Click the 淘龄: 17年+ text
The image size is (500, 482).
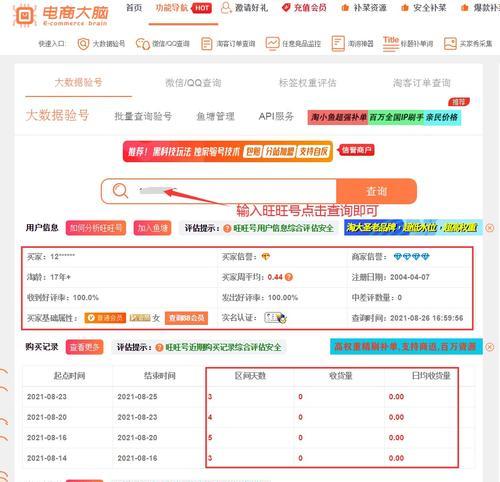(49, 277)
